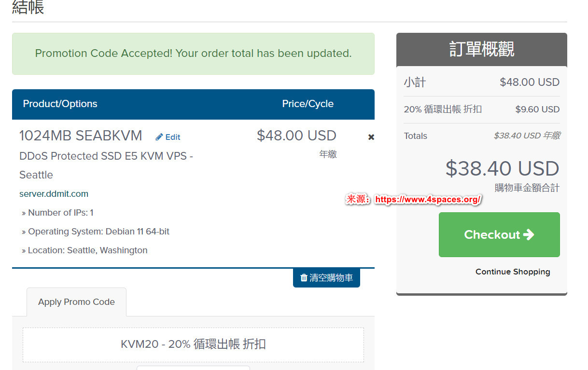Open the 4spaces.org source URL

tap(428, 199)
